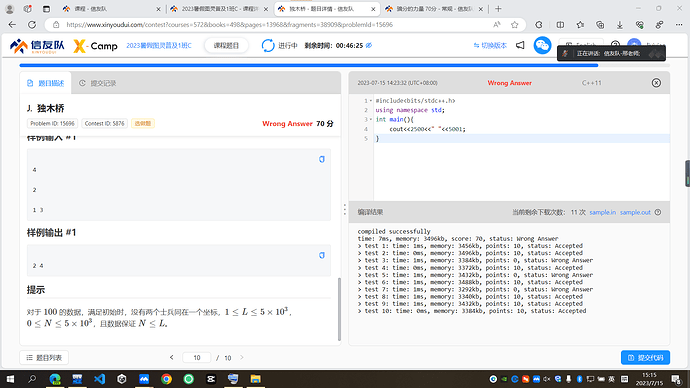Add page to favorites with star icon

click(x=514, y=25)
